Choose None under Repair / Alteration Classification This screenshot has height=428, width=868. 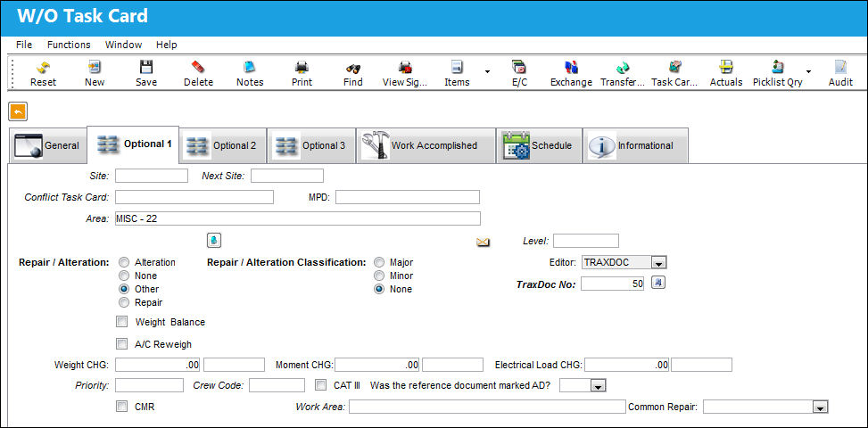(379, 289)
